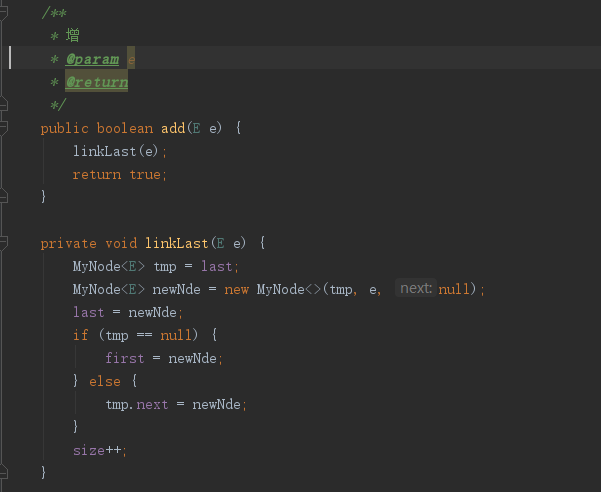
Task: Click the new keyword before MyNode<>
Action: (236, 289)
